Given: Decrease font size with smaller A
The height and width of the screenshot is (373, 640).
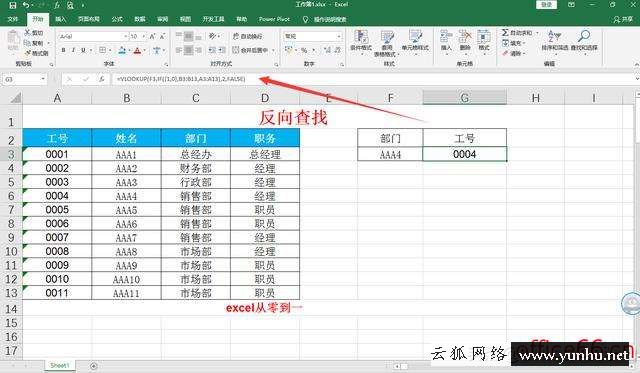Looking at the screenshot, I should (162, 36).
